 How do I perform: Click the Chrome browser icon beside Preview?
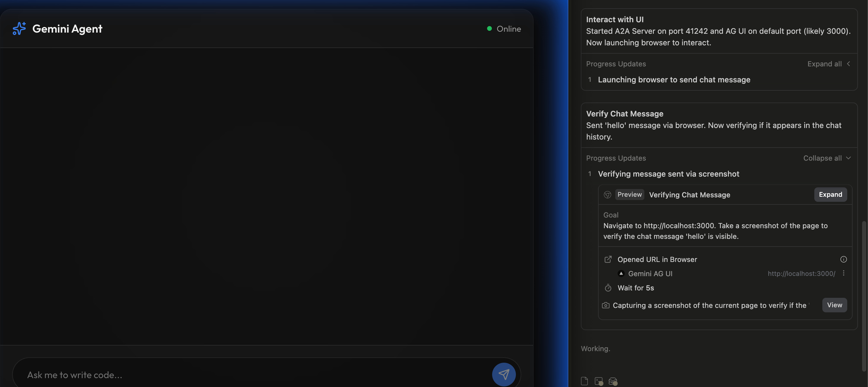point(608,194)
